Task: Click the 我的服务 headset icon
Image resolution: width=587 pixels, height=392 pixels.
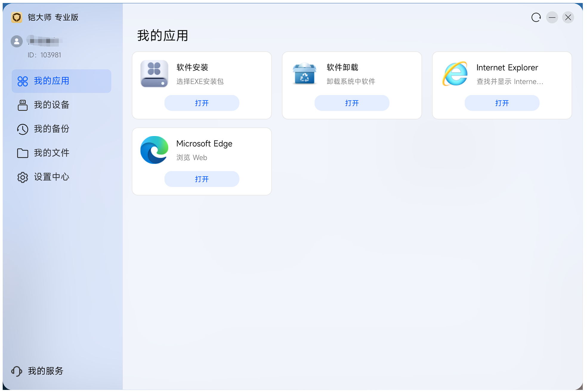Action: (17, 371)
